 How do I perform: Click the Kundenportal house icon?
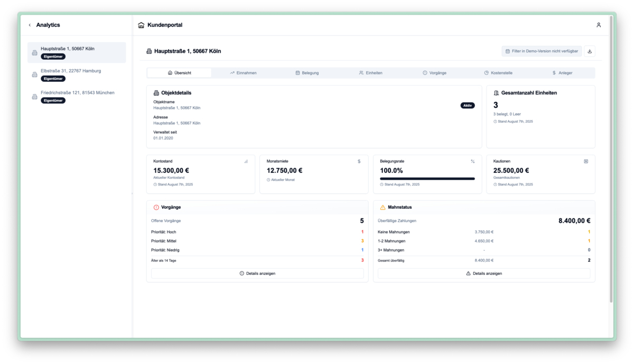(141, 25)
